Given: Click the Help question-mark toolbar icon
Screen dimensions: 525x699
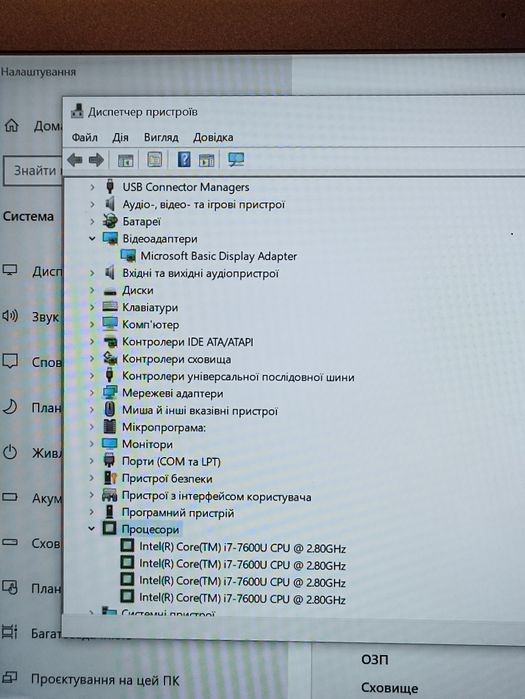Looking at the screenshot, I should [184, 159].
